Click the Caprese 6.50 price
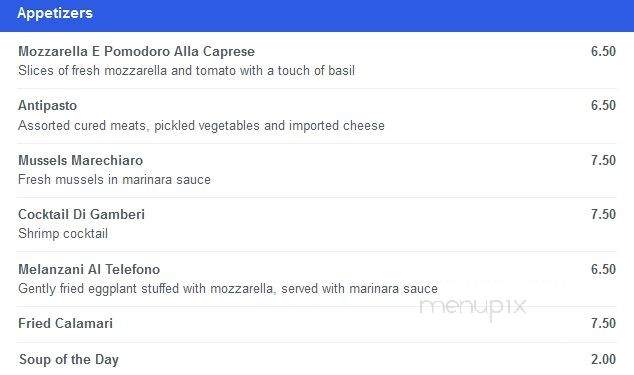The image size is (634, 375). 603,51
